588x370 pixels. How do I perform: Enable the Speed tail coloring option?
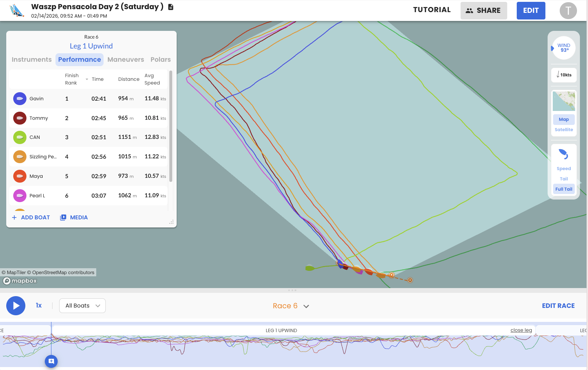(x=563, y=169)
